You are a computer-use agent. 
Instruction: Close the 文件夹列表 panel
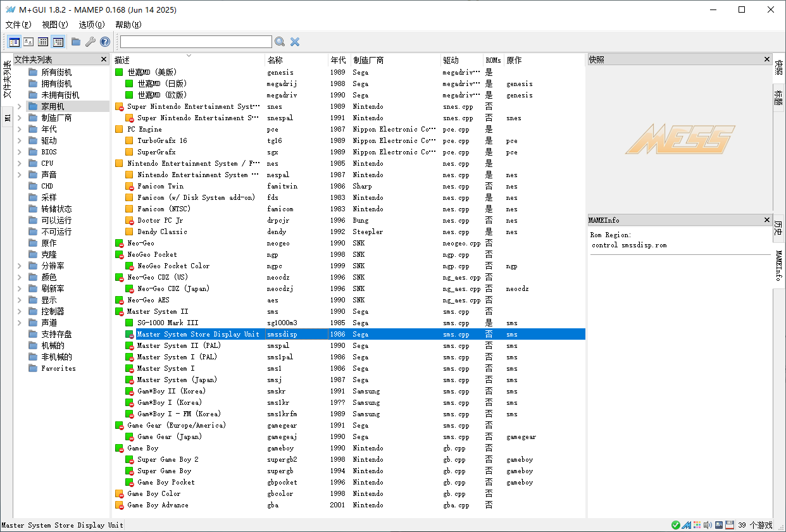point(104,59)
